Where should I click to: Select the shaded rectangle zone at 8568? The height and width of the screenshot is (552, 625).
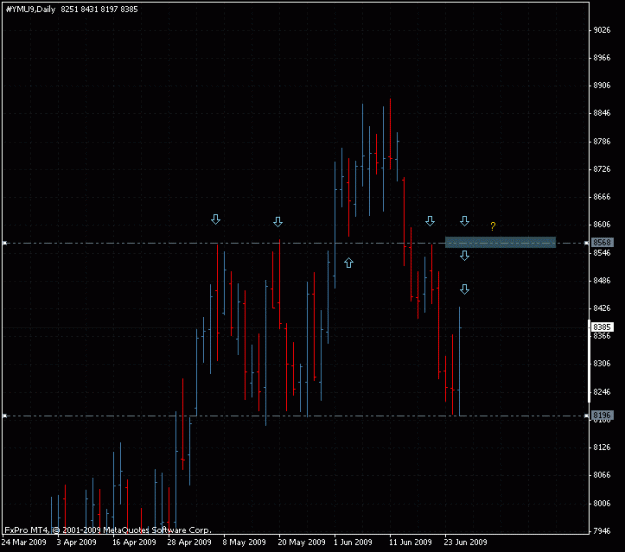(x=500, y=242)
